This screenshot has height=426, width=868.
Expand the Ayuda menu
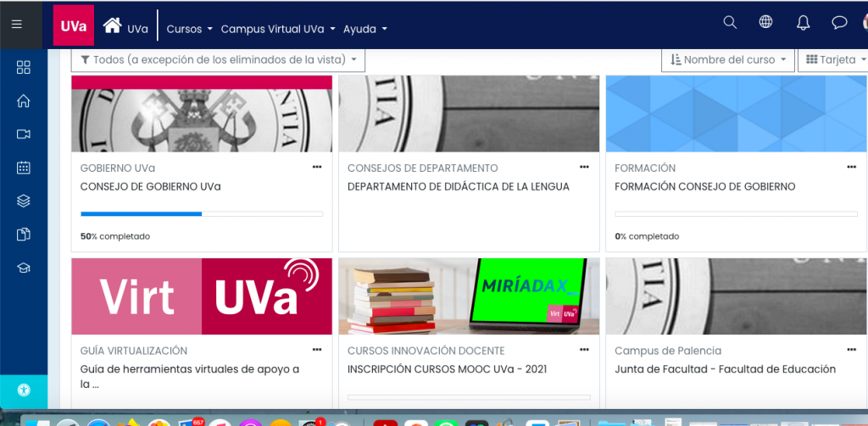[364, 30]
